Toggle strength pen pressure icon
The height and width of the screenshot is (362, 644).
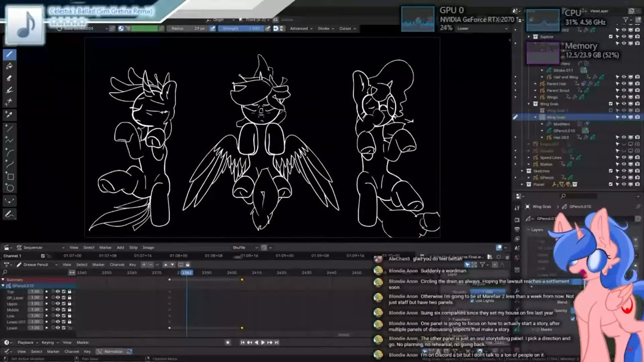tap(268, 29)
